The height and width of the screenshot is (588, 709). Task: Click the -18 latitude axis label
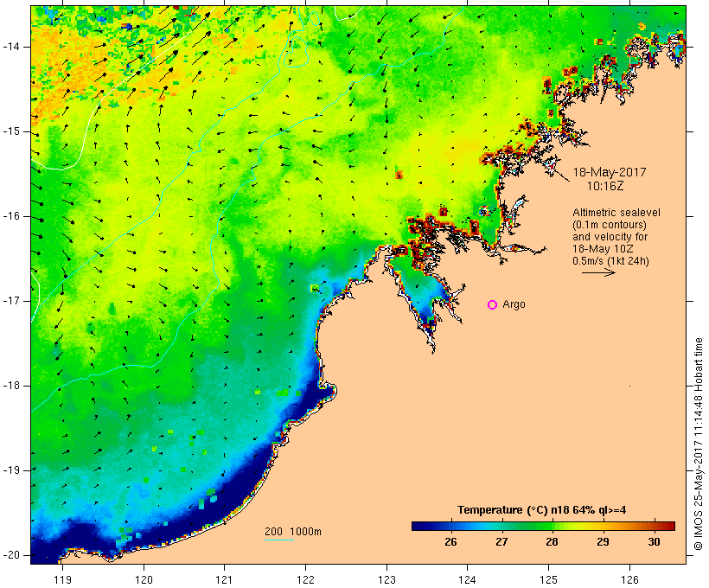pos(11,386)
